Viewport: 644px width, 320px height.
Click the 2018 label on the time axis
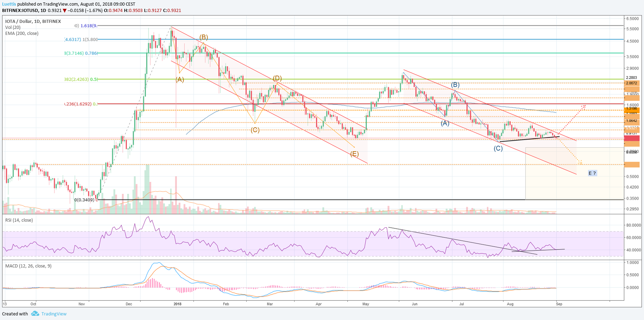pos(178,304)
